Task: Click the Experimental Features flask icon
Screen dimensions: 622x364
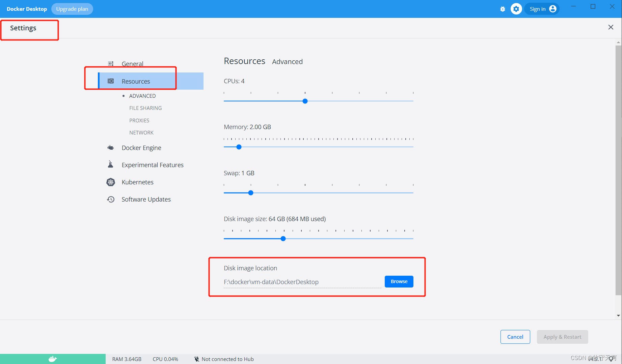Action: 110,164
